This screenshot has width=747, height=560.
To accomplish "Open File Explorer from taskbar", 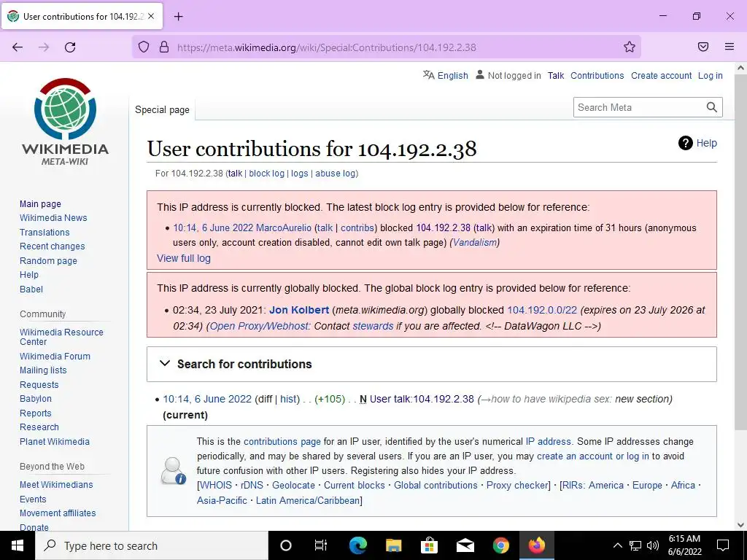I will 393,545.
